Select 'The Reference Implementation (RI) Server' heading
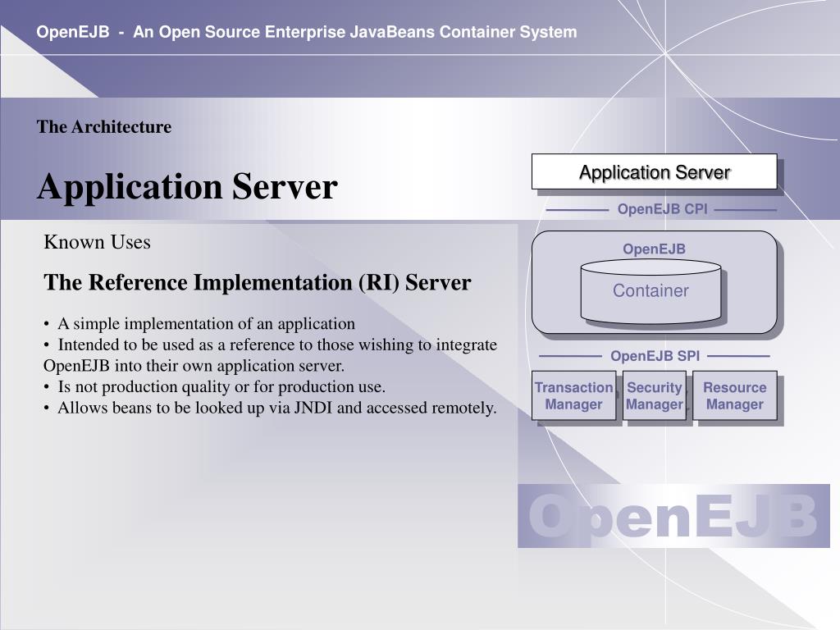The image size is (840, 630). 257,282
